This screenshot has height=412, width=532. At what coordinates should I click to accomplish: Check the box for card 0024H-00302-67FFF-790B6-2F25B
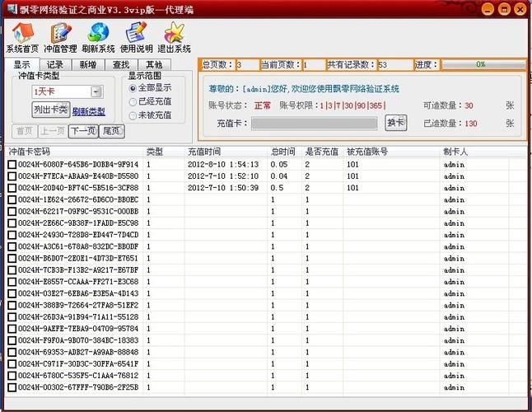pyautogui.click(x=12, y=387)
